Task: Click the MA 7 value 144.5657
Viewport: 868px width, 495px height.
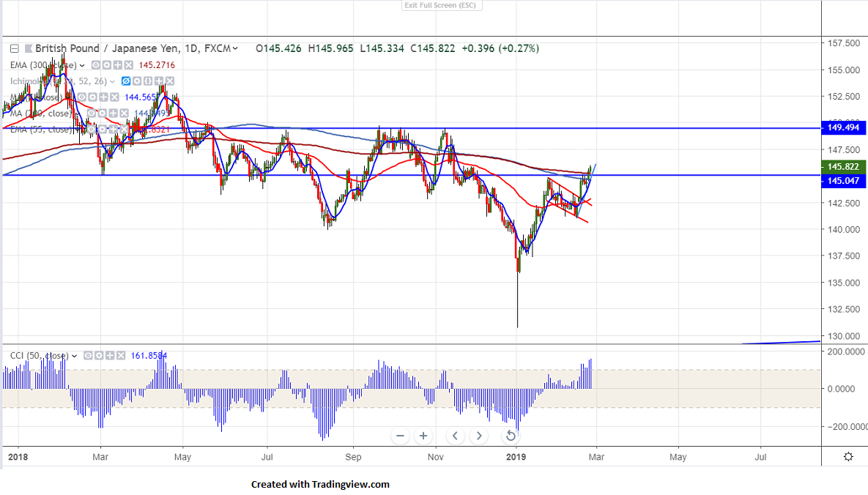Action: 142,97
